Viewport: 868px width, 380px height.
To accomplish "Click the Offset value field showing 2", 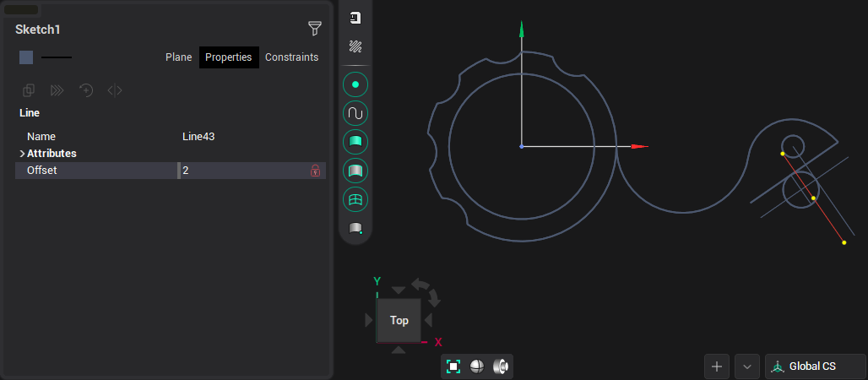I will tap(243, 171).
